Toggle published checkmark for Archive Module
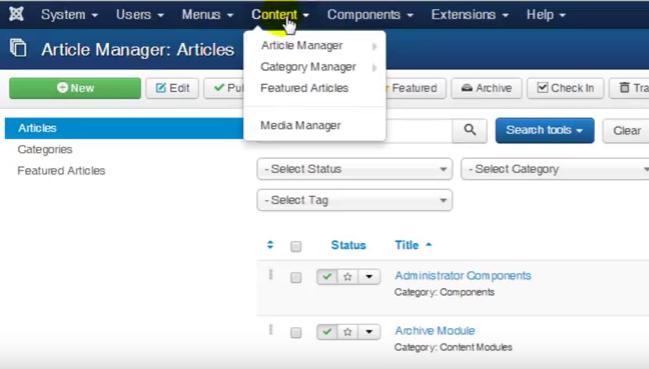The height and width of the screenshot is (369, 649). (x=327, y=332)
